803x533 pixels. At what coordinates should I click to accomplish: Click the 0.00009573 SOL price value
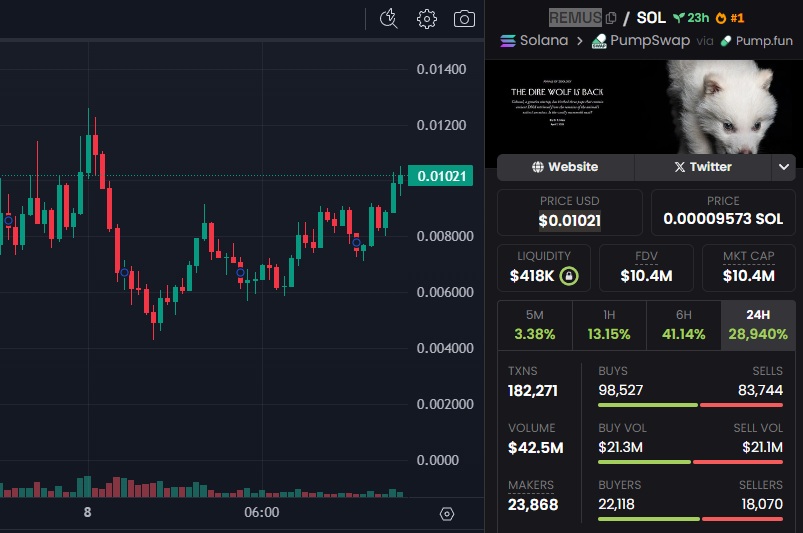click(x=723, y=219)
